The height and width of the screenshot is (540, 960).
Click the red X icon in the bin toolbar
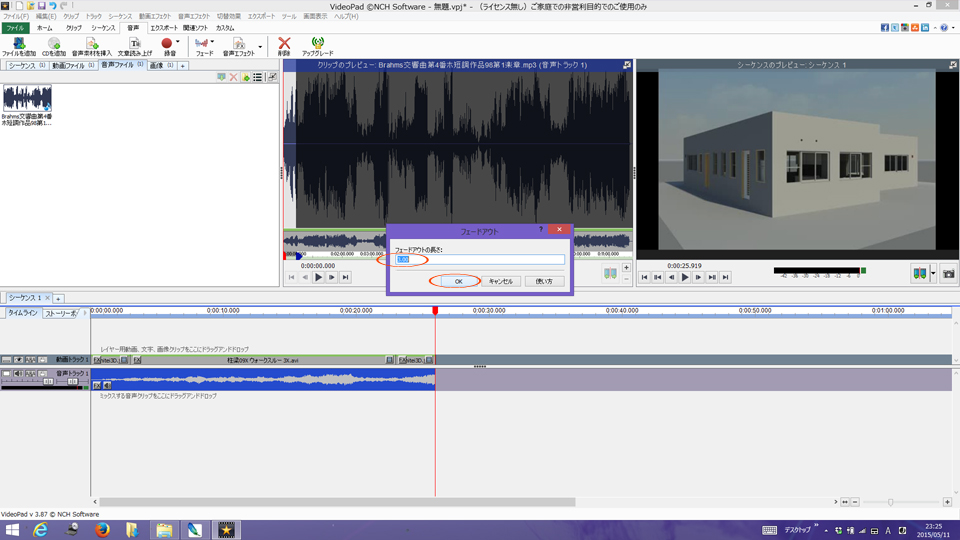[x=233, y=77]
